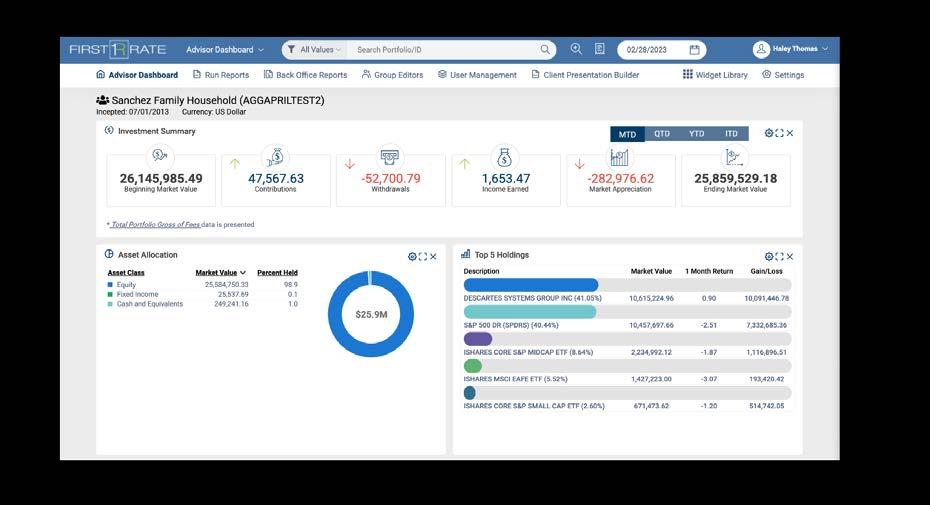Click the Descartes Systems Group holding bar
The height and width of the screenshot is (505, 930).
[x=531, y=285]
